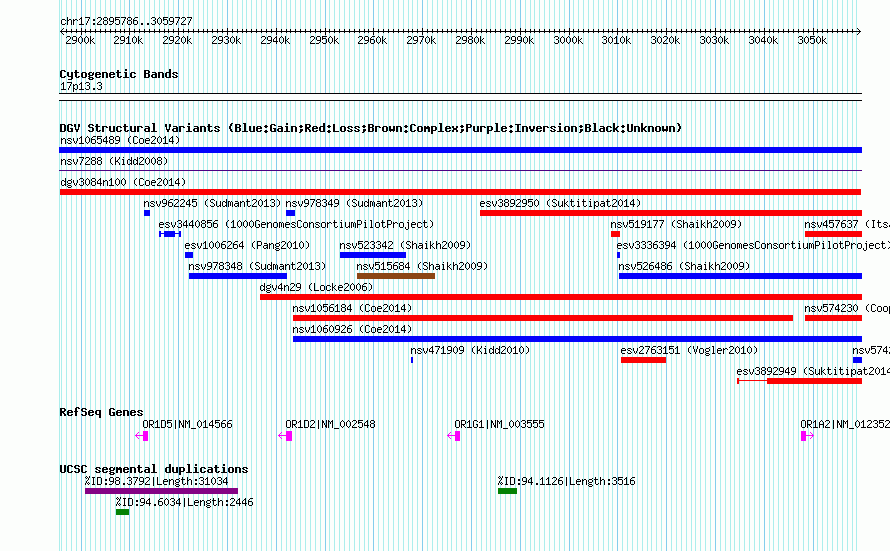This screenshot has width=890, height=551.
Task: Click the 'Cytogenetic Bands' track title
Action: click(x=119, y=74)
